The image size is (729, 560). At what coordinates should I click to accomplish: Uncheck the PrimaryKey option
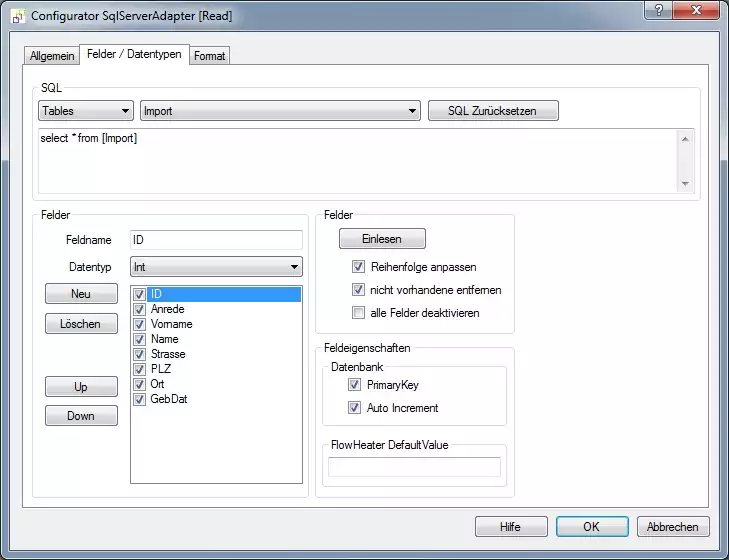[353, 384]
